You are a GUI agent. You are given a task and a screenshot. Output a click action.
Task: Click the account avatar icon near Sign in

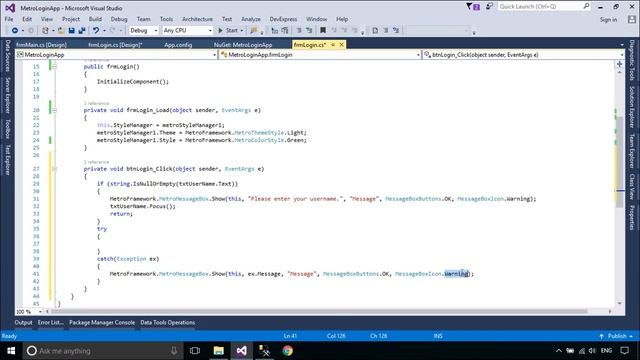632,19
